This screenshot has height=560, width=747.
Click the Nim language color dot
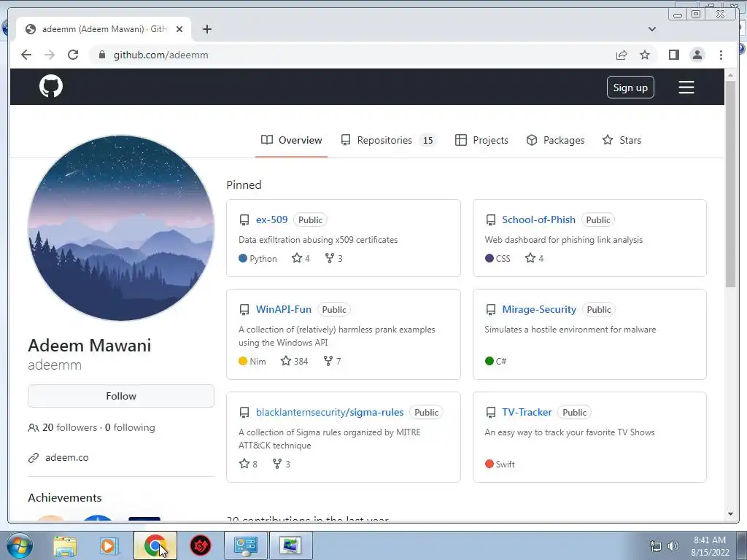pos(243,361)
